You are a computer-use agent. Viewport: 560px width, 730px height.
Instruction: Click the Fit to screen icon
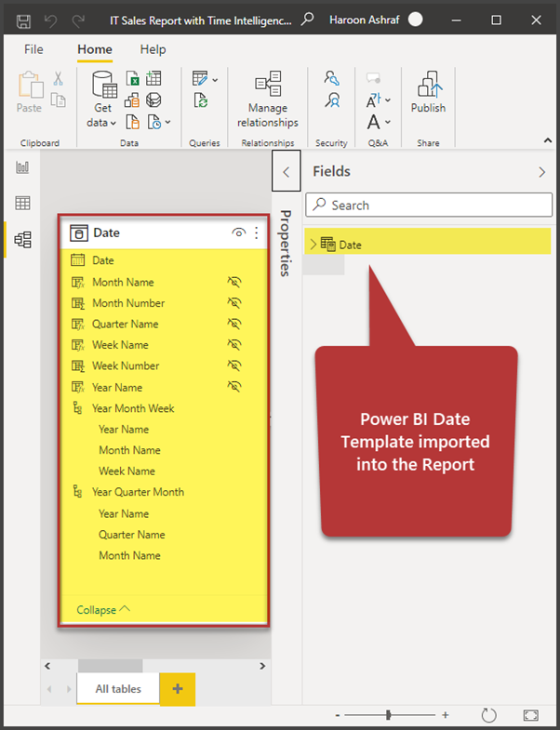pos(530,714)
